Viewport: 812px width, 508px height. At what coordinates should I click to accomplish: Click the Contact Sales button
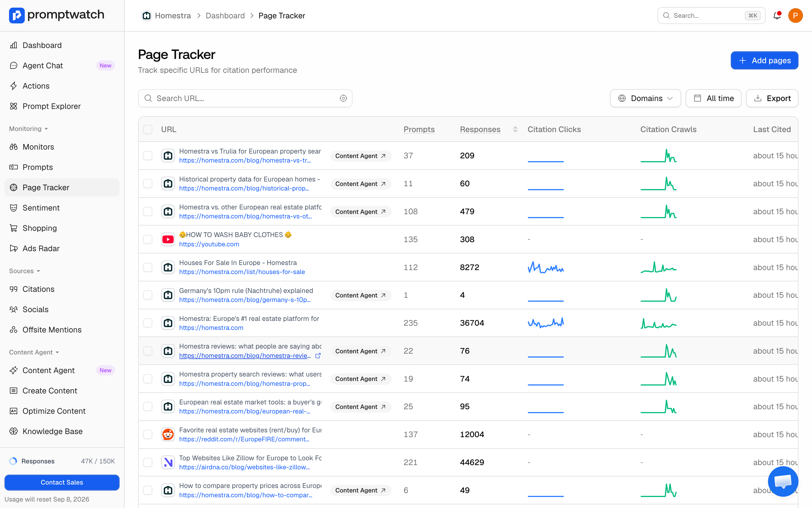coord(62,482)
